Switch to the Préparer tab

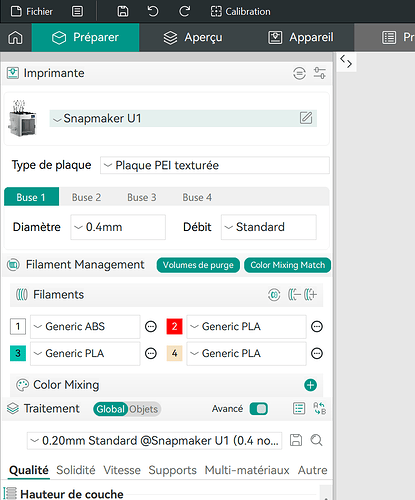pyautogui.click(x=85, y=37)
